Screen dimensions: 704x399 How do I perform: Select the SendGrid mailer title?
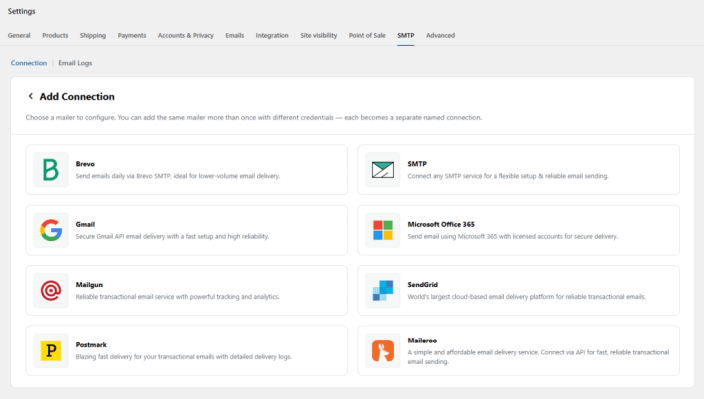coord(422,285)
